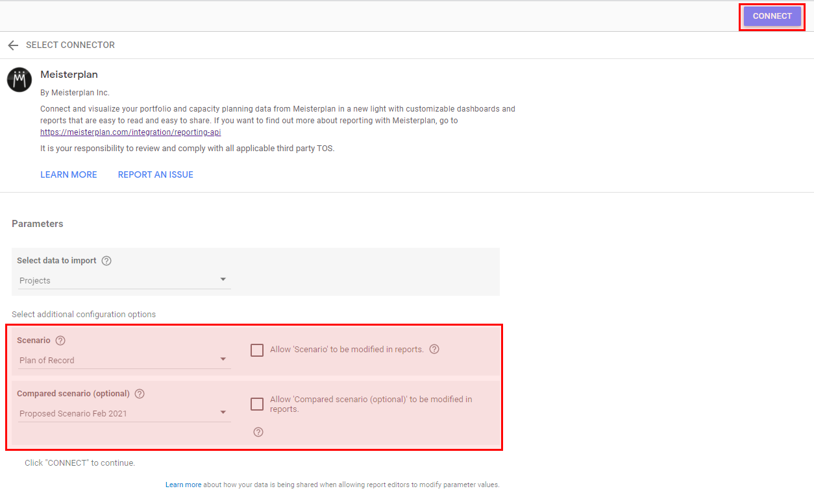Image resolution: width=814 pixels, height=504 pixels.
Task: Open the 'Plan of Record' scenario dropdown
Action: (x=123, y=360)
